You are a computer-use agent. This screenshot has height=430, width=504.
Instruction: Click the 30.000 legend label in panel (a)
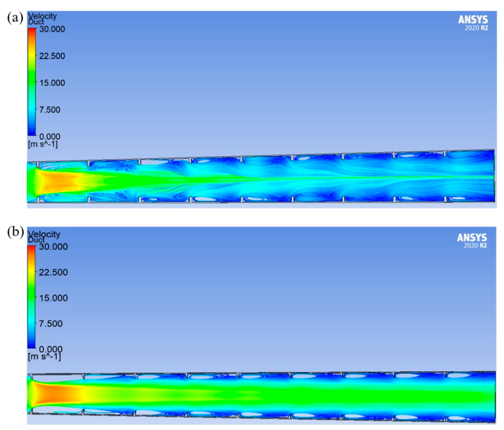(x=52, y=29)
